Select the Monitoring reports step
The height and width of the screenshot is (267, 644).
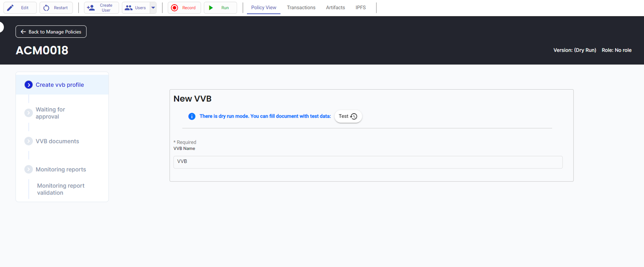click(x=61, y=169)
